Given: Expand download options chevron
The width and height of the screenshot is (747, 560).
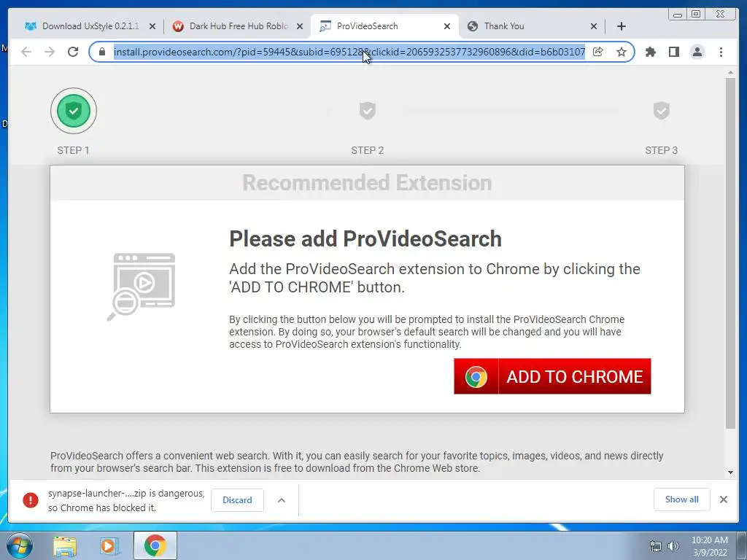Looking at the screenshot, I should tap(282, 500).
